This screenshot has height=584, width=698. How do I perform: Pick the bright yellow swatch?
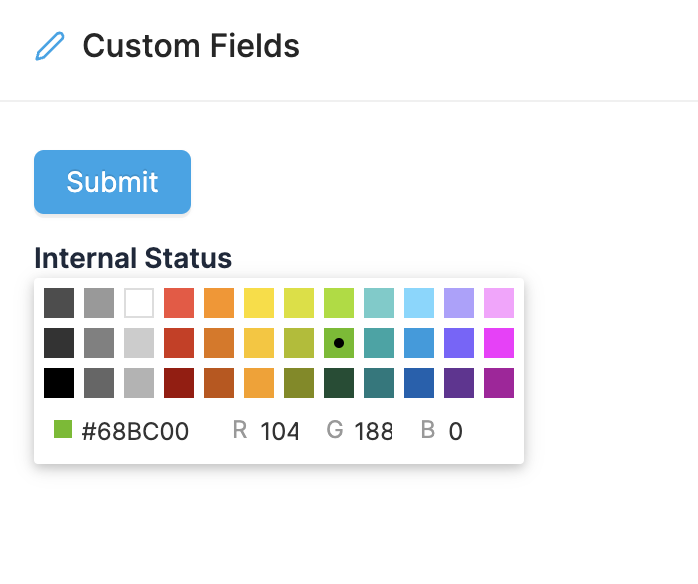[259, 303]
